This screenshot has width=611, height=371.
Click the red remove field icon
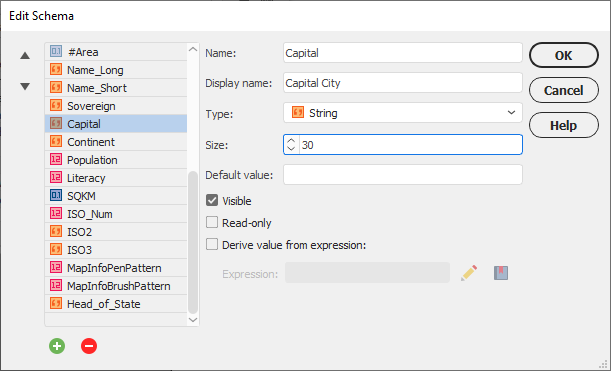click(x=89, y=346)
